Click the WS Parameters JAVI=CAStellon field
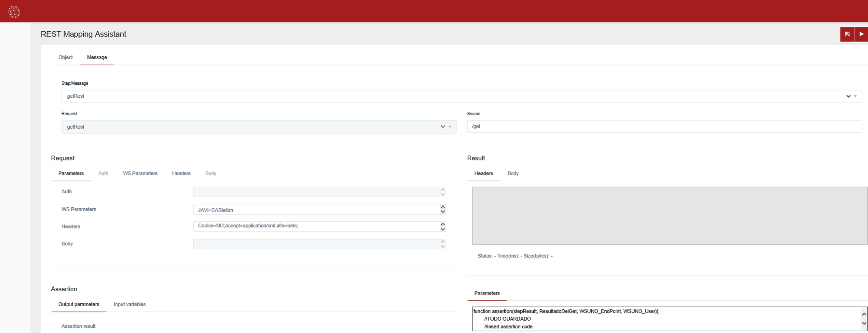The height and width of the screenshot is (333, 868). pos(316,210)
